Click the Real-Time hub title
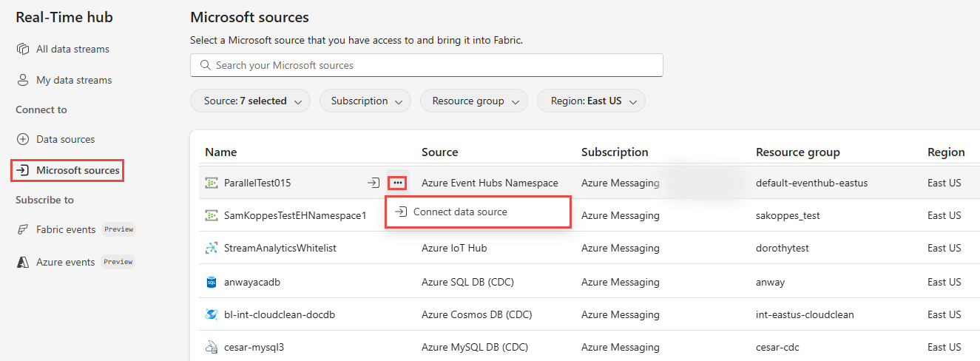Image resolution: width=980 pixels, height=361 pixels. [64, 17]
